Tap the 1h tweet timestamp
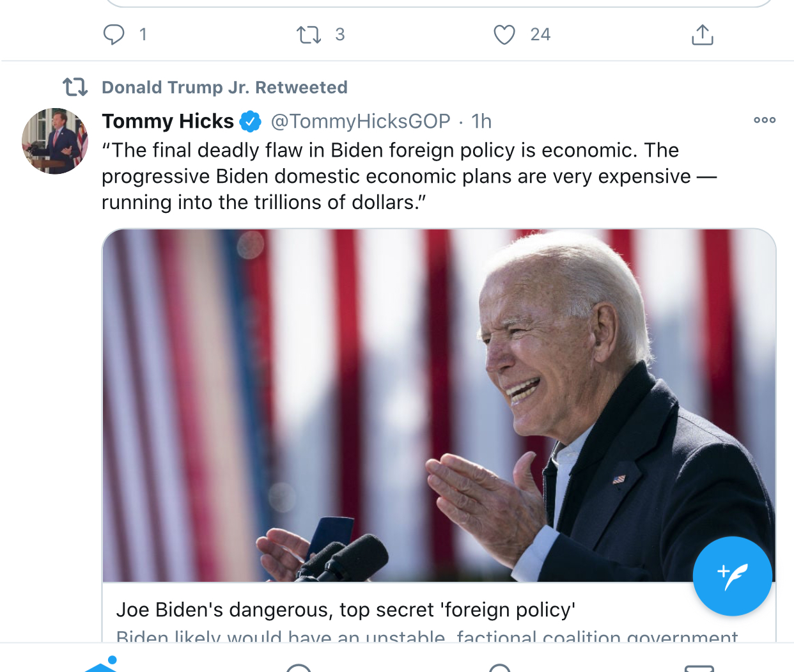The height and width of the screenshot is (672, 794). pyautogui.click(x=481, y=121)
